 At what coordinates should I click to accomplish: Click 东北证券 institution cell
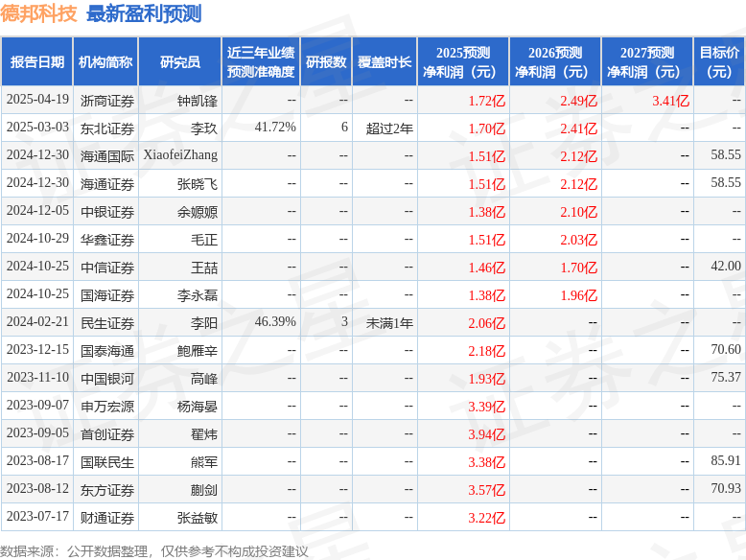107,128
